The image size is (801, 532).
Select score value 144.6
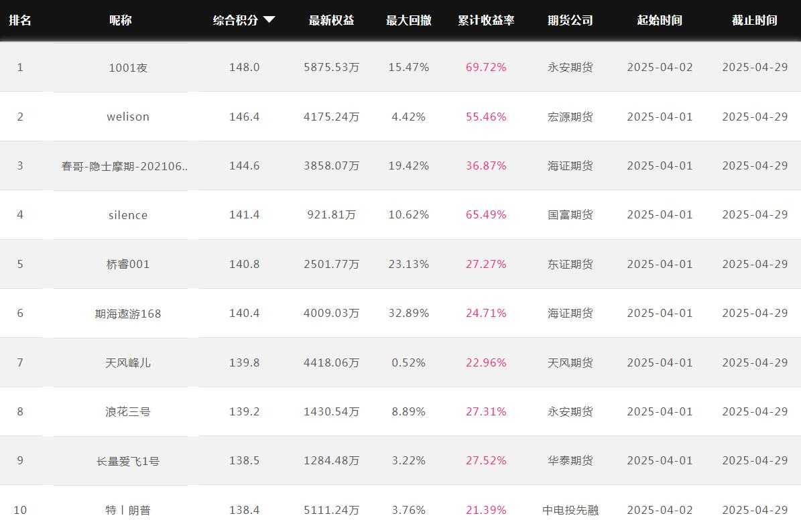pos(244,166)
